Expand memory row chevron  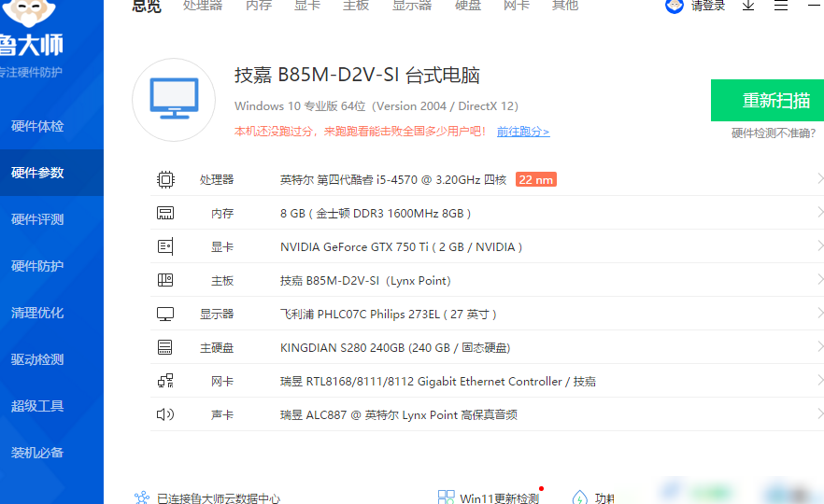(820, 212)
